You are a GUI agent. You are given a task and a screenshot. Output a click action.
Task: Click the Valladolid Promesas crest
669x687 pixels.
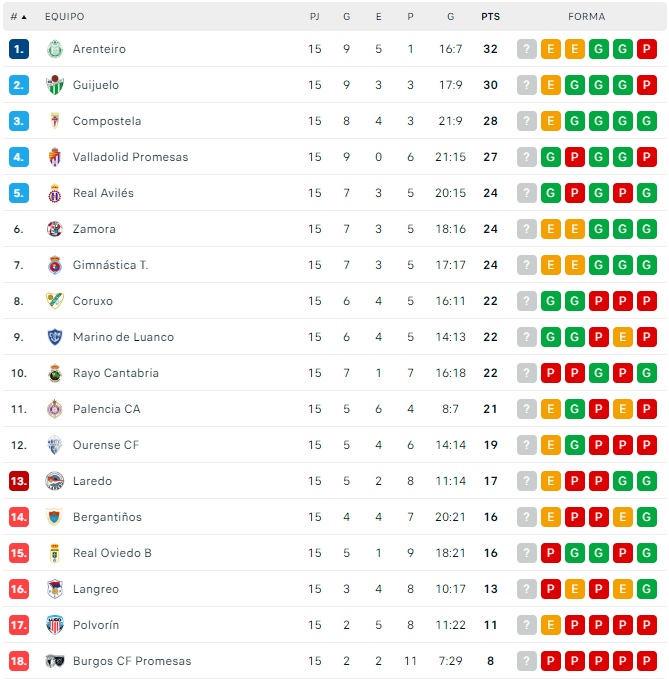[x=55, y=157]
